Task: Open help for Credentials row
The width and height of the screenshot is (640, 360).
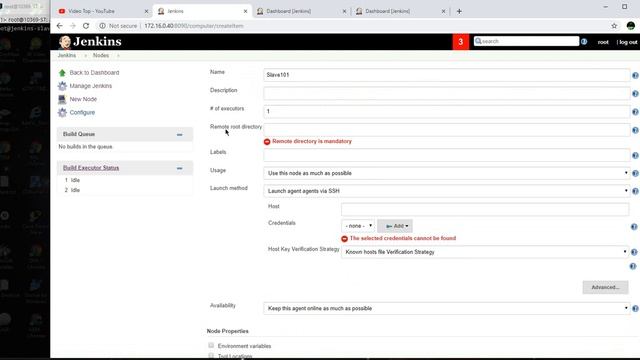Action: click(x=634, y=227)
